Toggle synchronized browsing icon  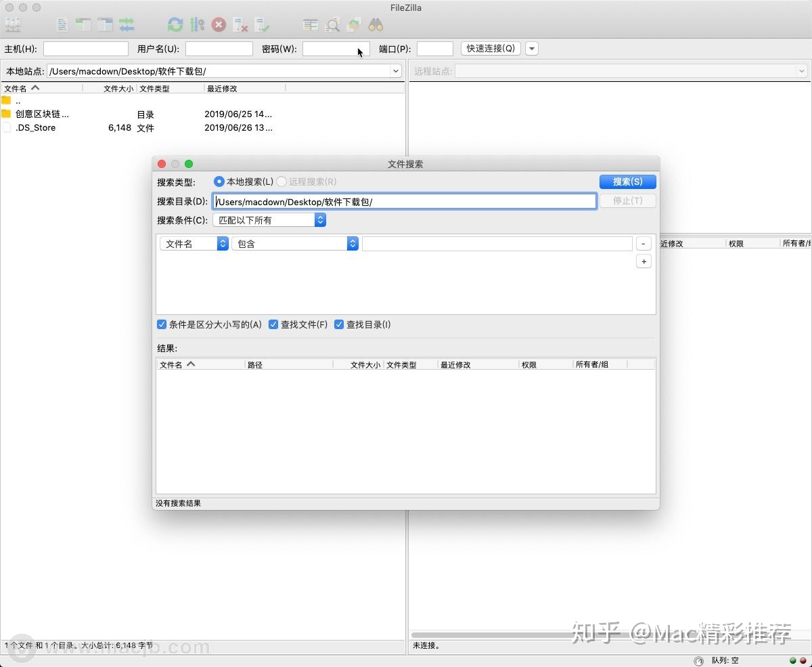point(354,25)
